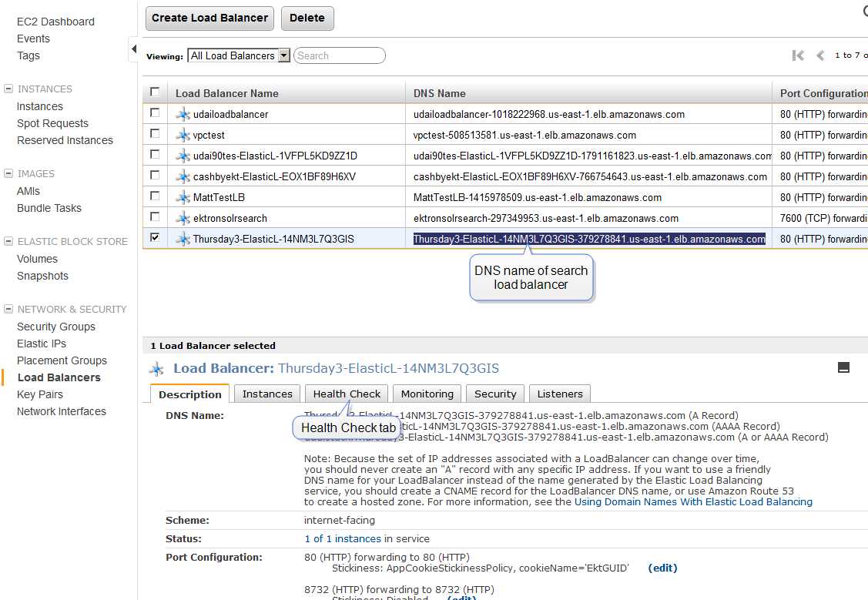Check the cashbyekt-ElasticL row checkbox

coord(155,175)
